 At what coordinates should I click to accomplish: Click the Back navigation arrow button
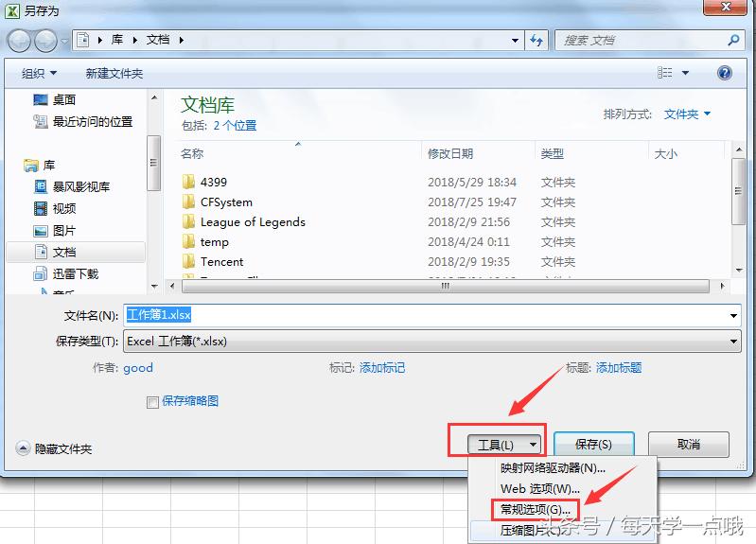pyautogui.click(x=19, y=41)
